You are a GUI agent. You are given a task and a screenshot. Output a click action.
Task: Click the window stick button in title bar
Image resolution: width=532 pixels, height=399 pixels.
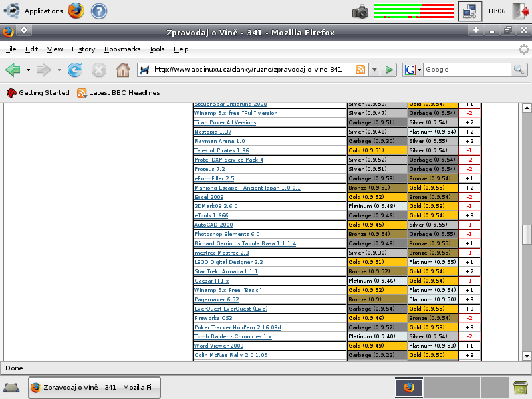point(24,30)
